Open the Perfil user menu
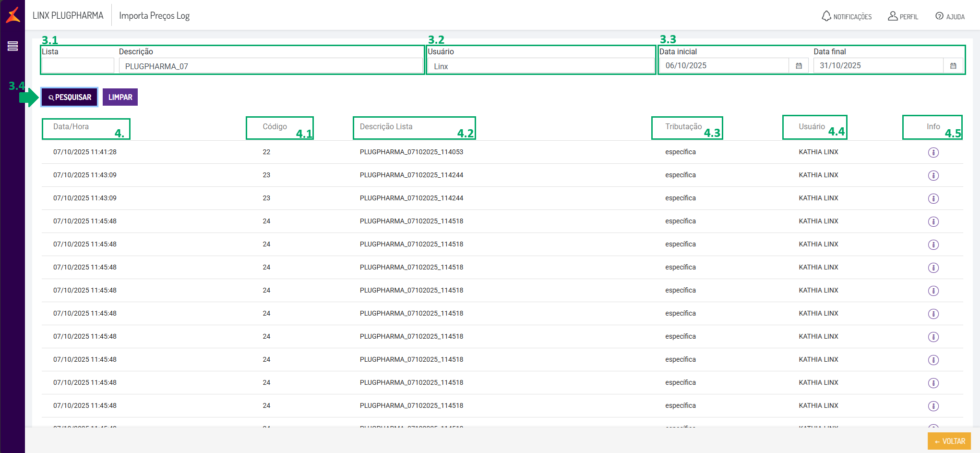This screenshot has height=453, width=980. [x=903, y=16]
